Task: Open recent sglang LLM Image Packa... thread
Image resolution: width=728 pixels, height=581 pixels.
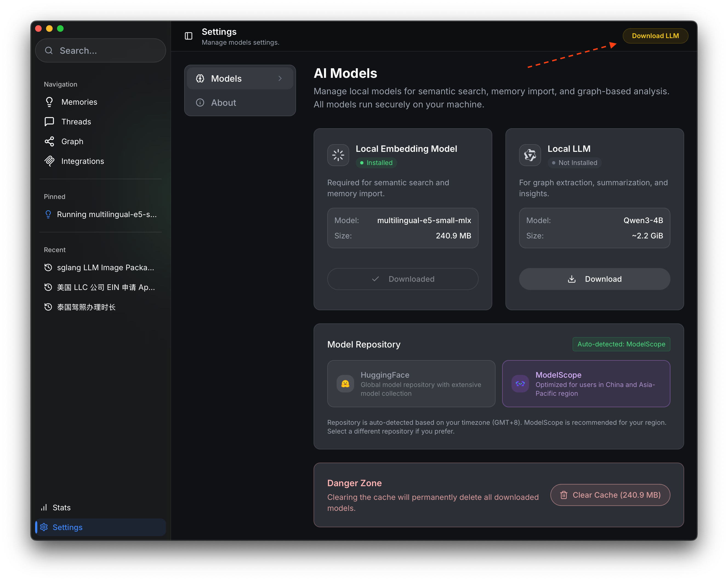Action: tap(100, 268)
